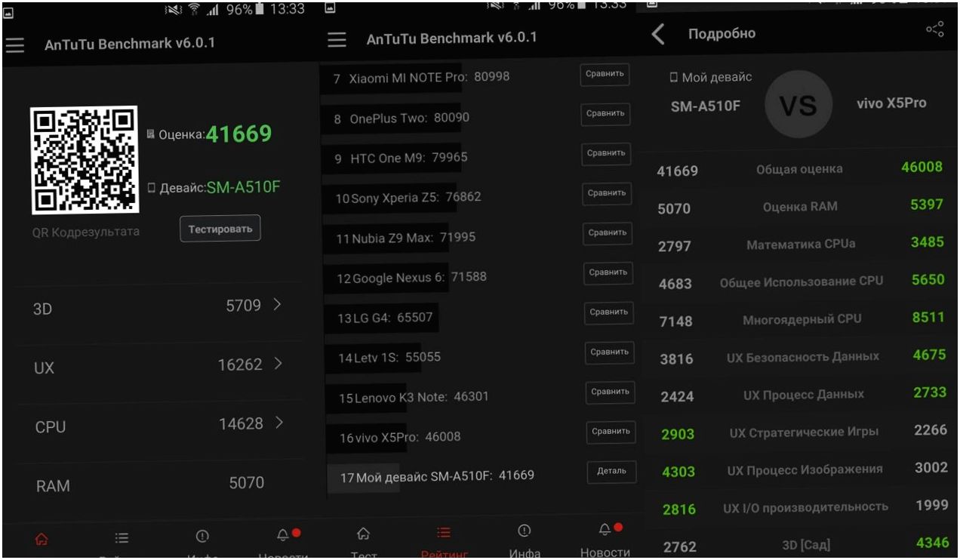Compare with vivo X5Pro
The image size is (960, 560).
tap(611, 432)
